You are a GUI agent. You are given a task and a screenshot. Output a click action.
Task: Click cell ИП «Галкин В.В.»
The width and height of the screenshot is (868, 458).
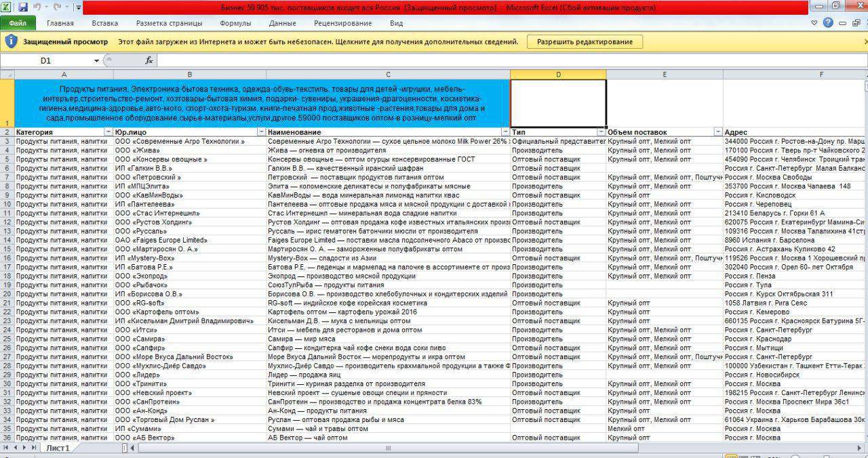coord(190,168)
